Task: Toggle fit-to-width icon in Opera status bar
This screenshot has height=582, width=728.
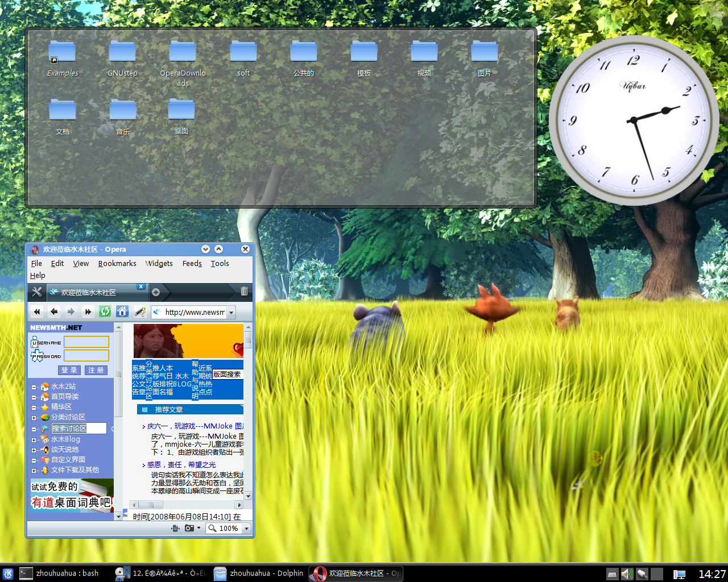Action: point(175,528)
